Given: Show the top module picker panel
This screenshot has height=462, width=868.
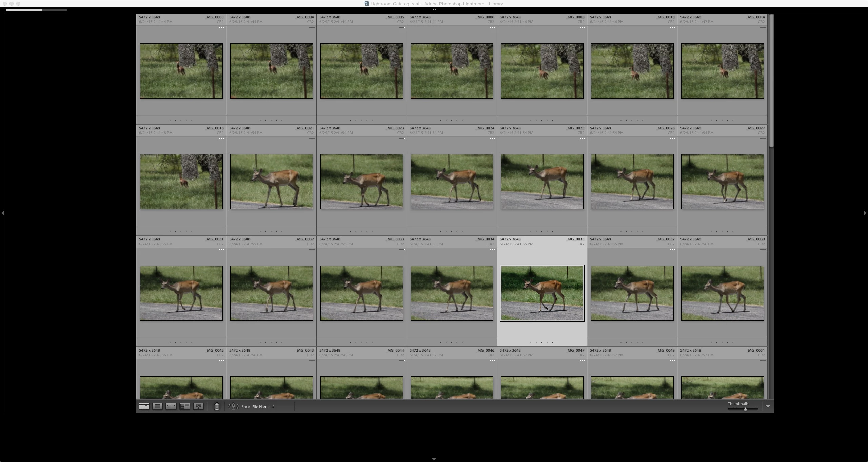Looking at the screenshot, I should (434, 10).
